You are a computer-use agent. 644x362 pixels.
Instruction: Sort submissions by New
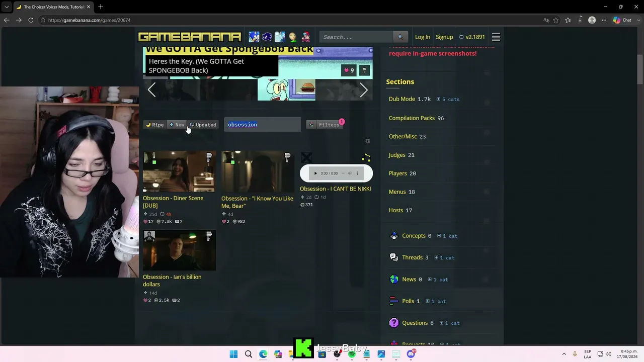(177, 125)
